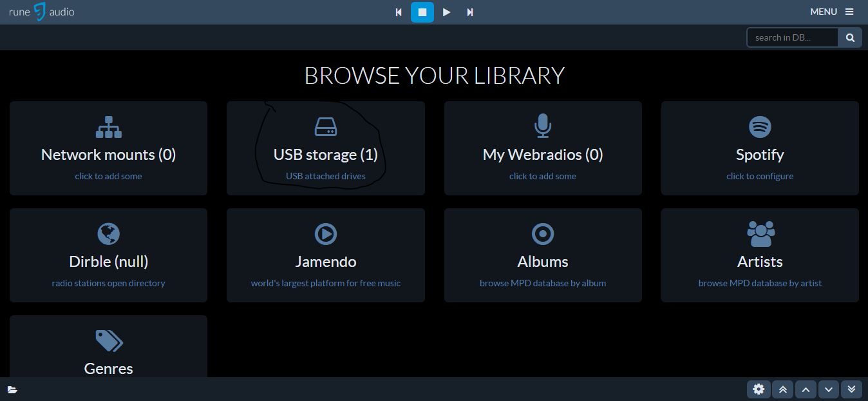Skip to the next track

[470, 12]
